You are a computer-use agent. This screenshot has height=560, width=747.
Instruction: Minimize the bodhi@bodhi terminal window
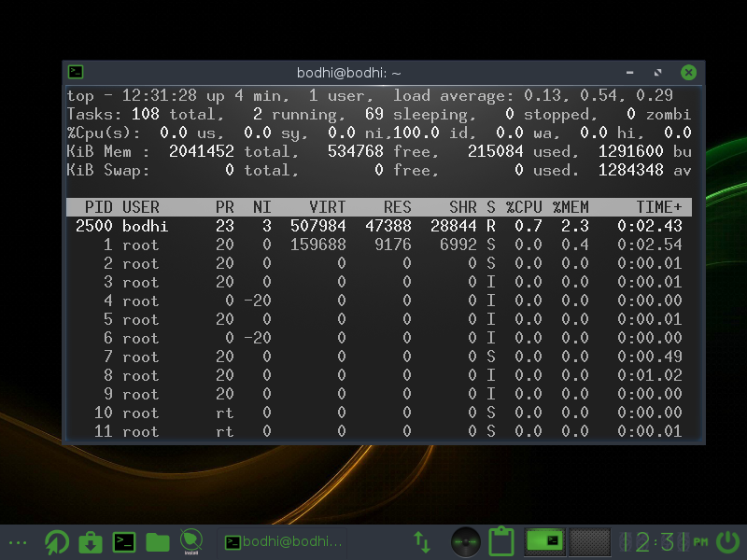click(629, 73)
